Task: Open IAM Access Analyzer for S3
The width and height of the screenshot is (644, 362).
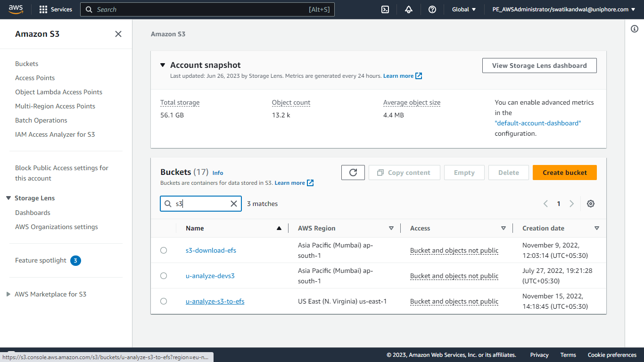Action: [x=55, y=134]
